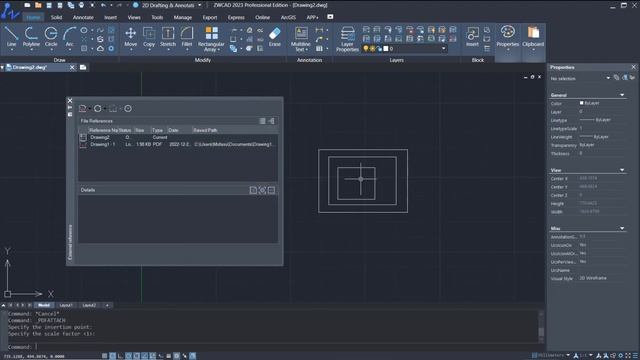Collapse the General section in Properties
This screenshot has width=640, height=360.
point(622,95)
